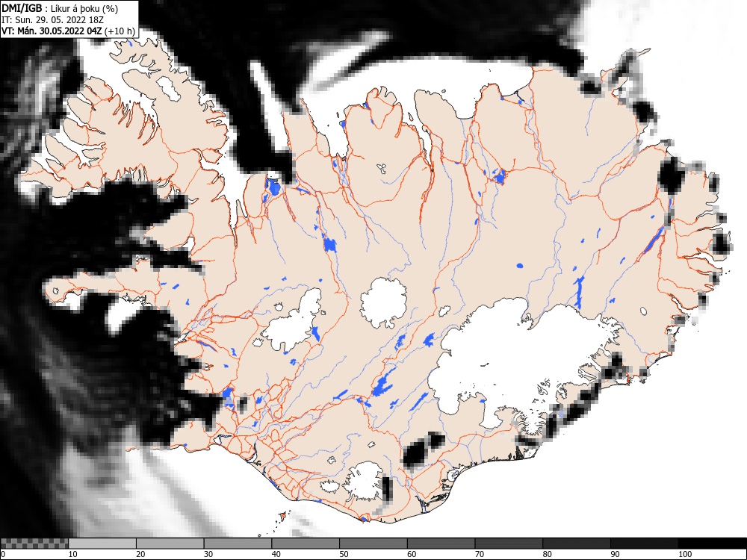Viewport: 747px width, 560px height.
Task: Click the 'IT: Sun. 29. 05. 2022 18Z' line
Action: point(52,20)
